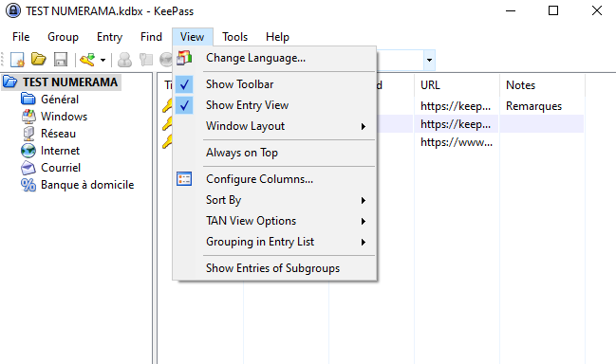Click the Général group folder icon

28,99
